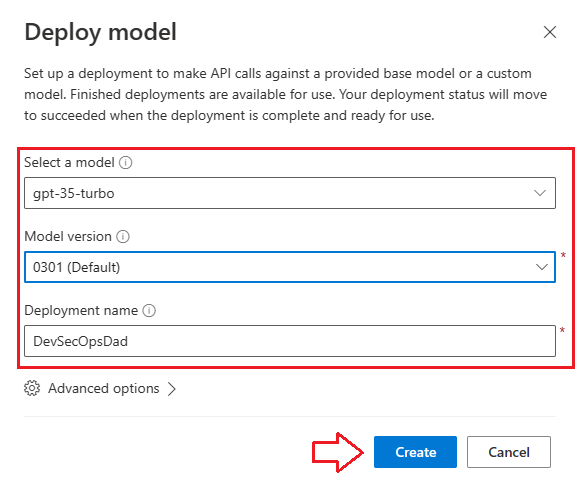Click the Deployment name field label
This screenshot has height=486, width=586.
(x=81, y=311)
